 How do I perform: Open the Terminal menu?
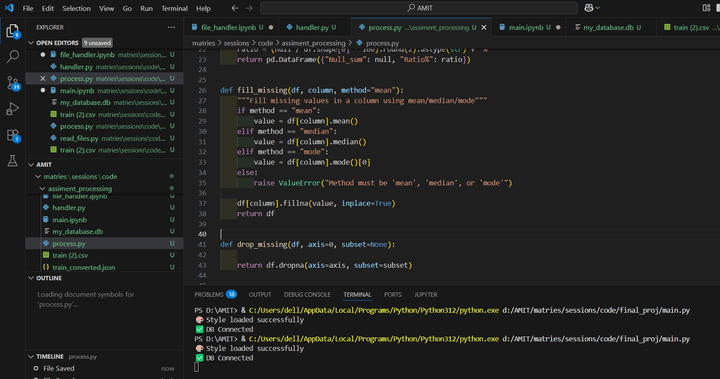point(174,8)
